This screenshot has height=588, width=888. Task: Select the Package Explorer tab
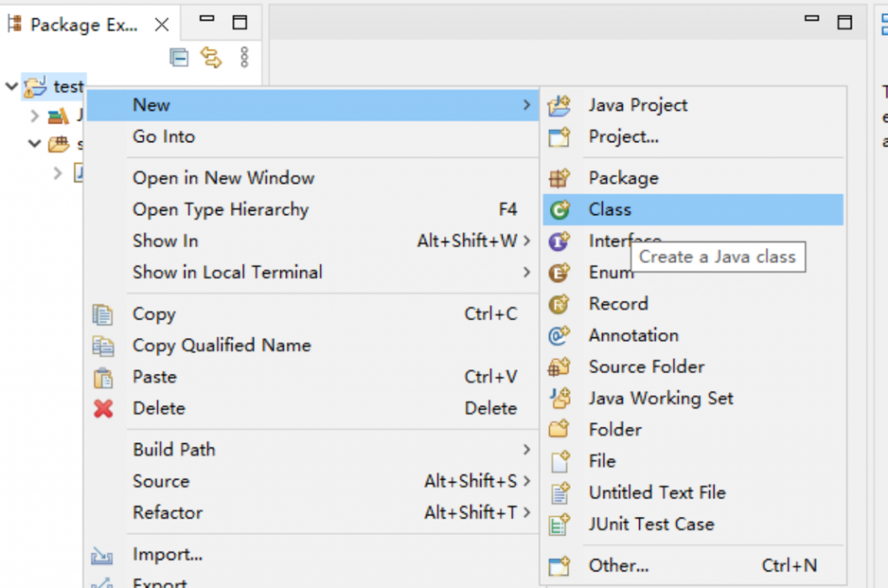82,25
